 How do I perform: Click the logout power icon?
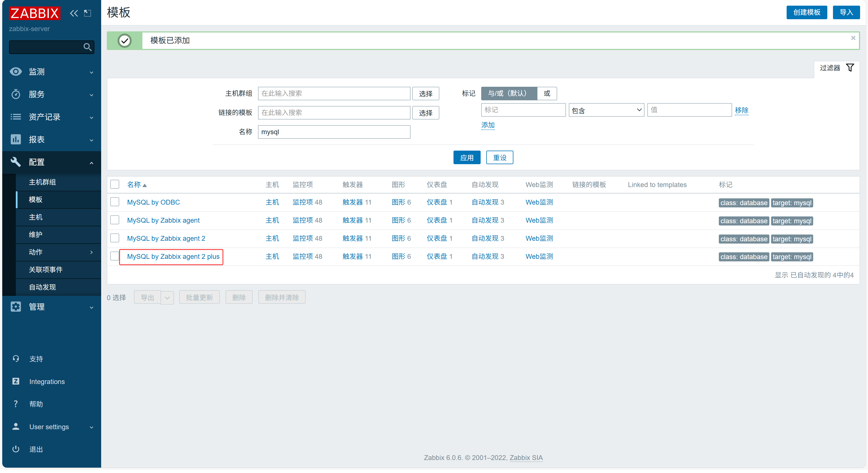coord(16,449)
